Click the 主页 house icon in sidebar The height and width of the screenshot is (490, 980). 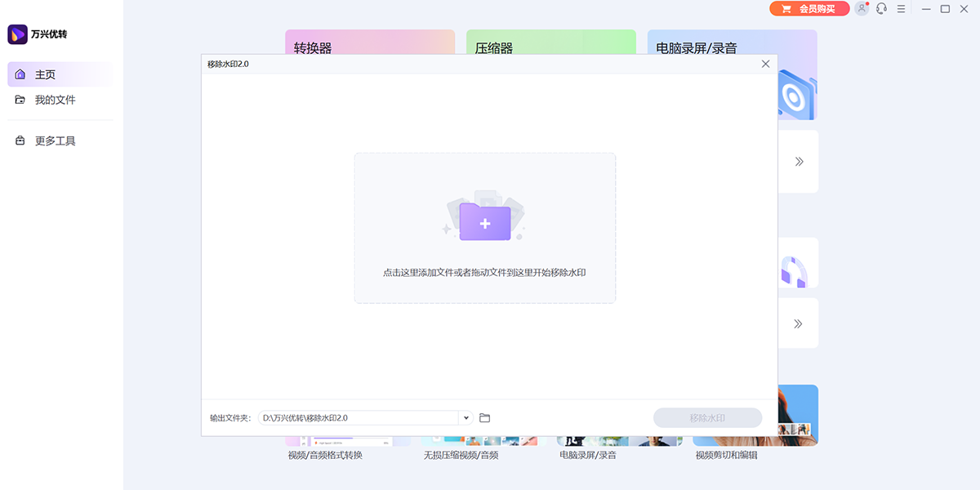pos(20,74)
